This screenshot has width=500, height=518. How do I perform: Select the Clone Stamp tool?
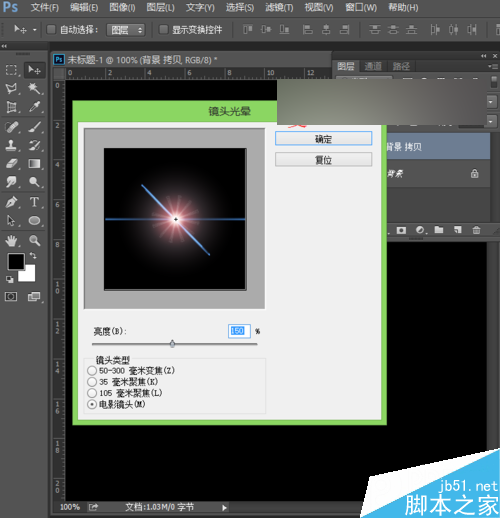[11, 145]
